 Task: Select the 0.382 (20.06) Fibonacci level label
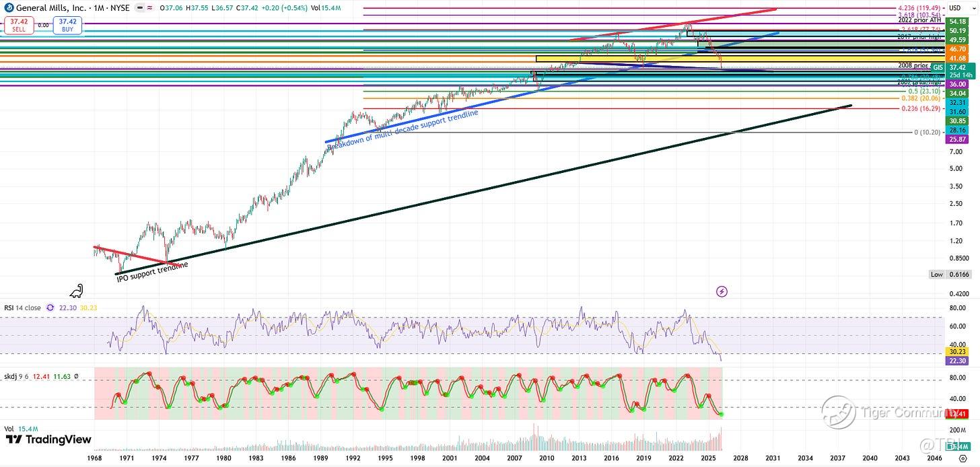pos(921,98)
